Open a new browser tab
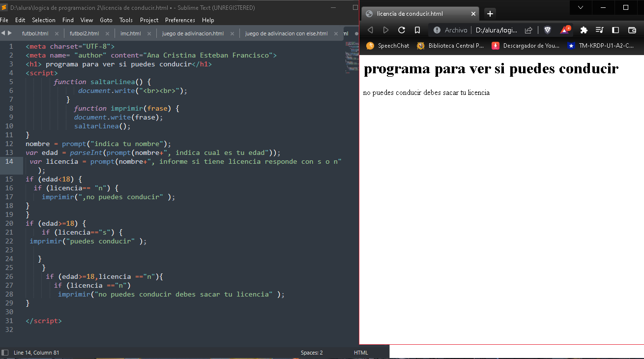This screenshot has height=359, width=644. pos(490,14)
